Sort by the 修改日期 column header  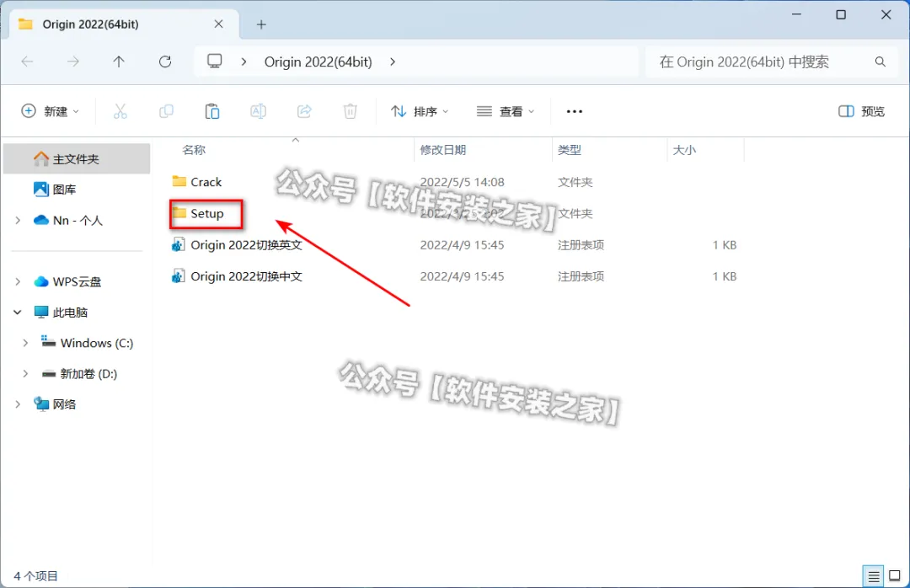[x=443, y=150]
